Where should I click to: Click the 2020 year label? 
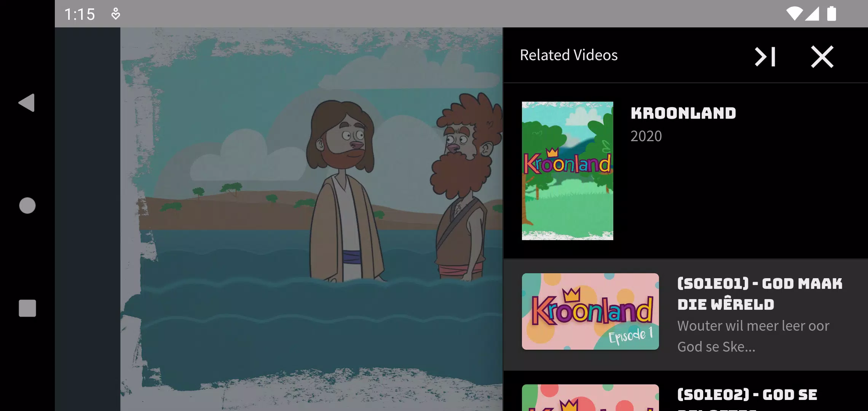(x=646, y=136)
